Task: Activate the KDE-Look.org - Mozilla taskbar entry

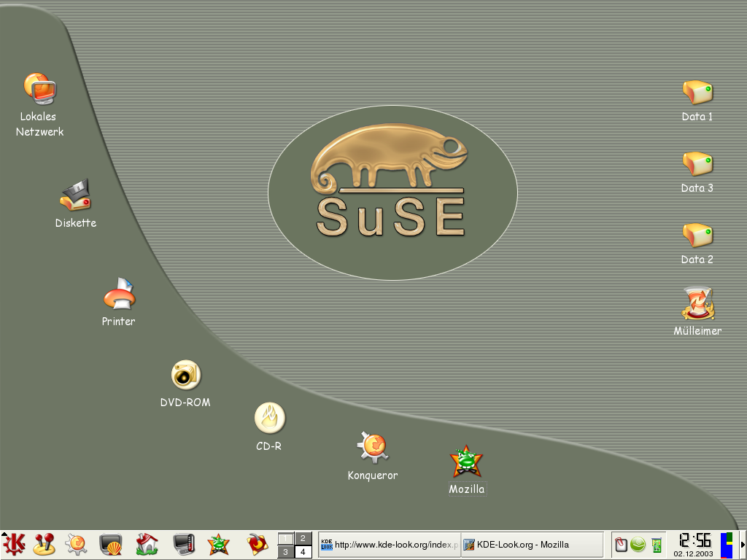Action: (x=532, y=544)
